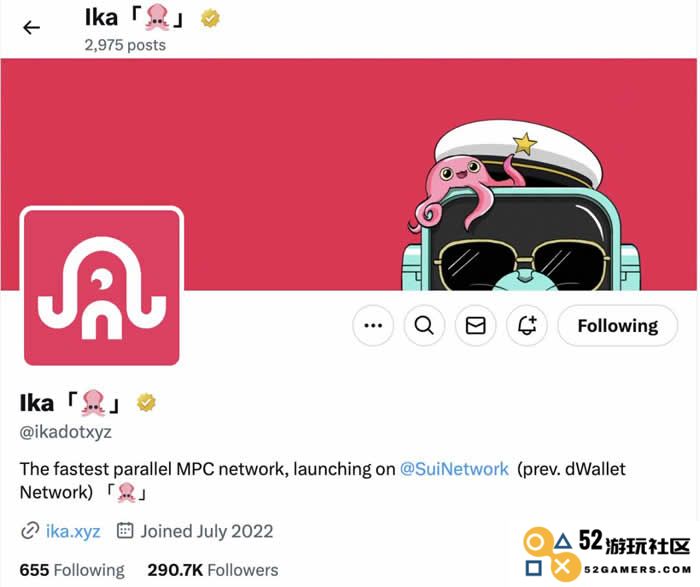Open the @SuiNetwork mention link
The image size is (700, 587).
[x=454, y=469]
